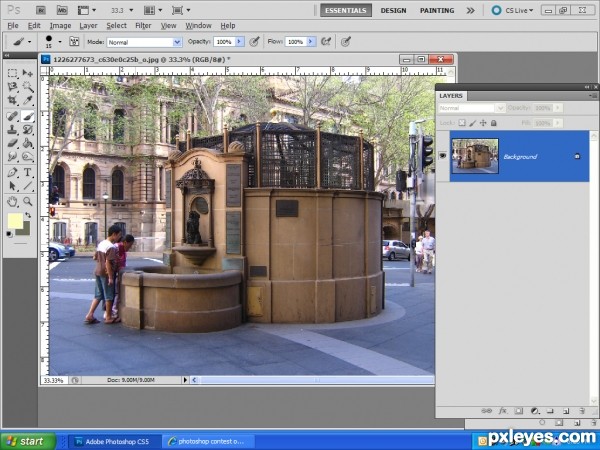Select the Brush tool in toolbox
Image resolution: width=600 pixels, height=450 pixels.
coord(28,116)
